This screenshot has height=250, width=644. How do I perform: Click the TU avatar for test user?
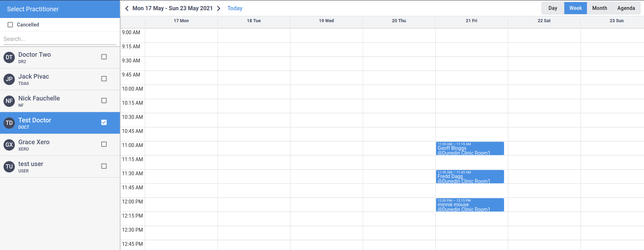[x=9, y=166]
